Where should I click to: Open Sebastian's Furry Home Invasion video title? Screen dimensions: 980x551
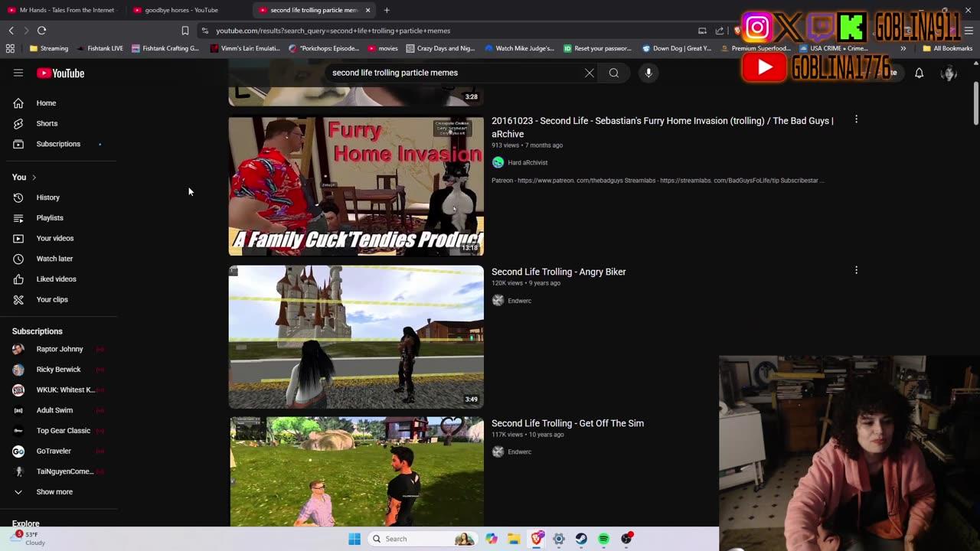(x=663, y=127)
